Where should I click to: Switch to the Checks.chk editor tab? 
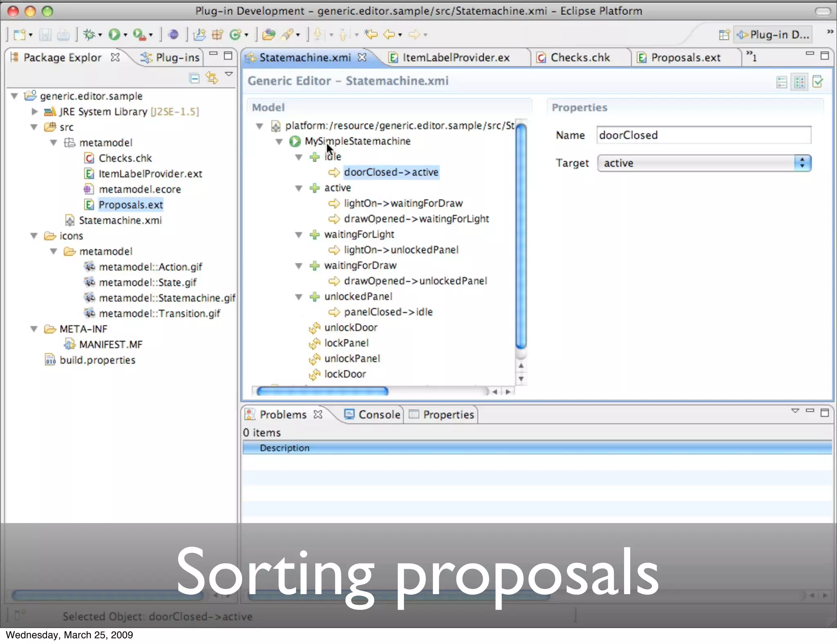pyautogui.click(x=580, y=58)
